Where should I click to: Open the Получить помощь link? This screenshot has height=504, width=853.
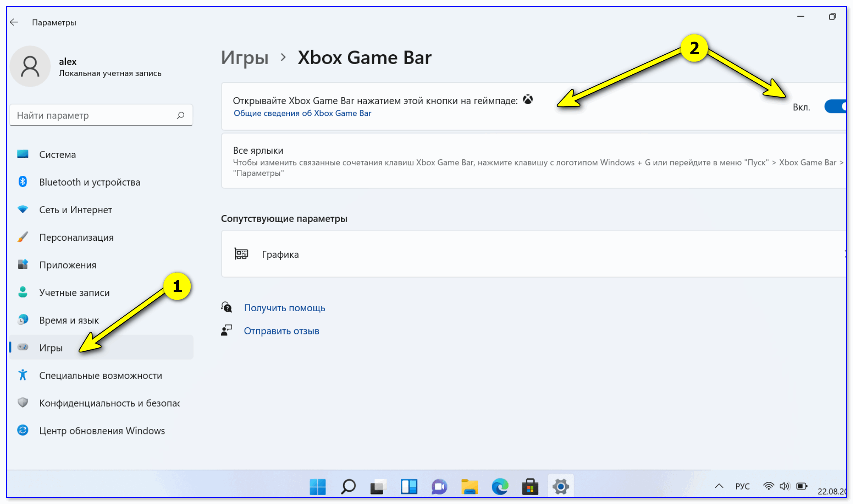pos(284,308)
